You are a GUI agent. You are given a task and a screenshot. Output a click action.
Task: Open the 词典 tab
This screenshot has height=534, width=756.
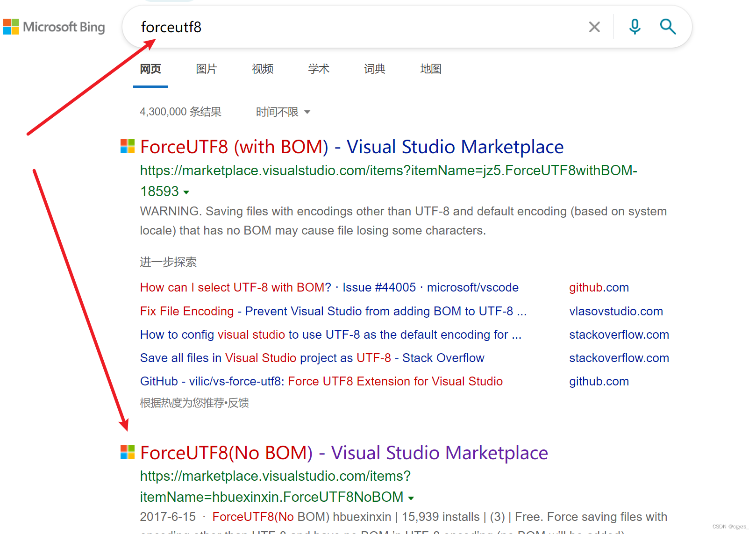375,69
